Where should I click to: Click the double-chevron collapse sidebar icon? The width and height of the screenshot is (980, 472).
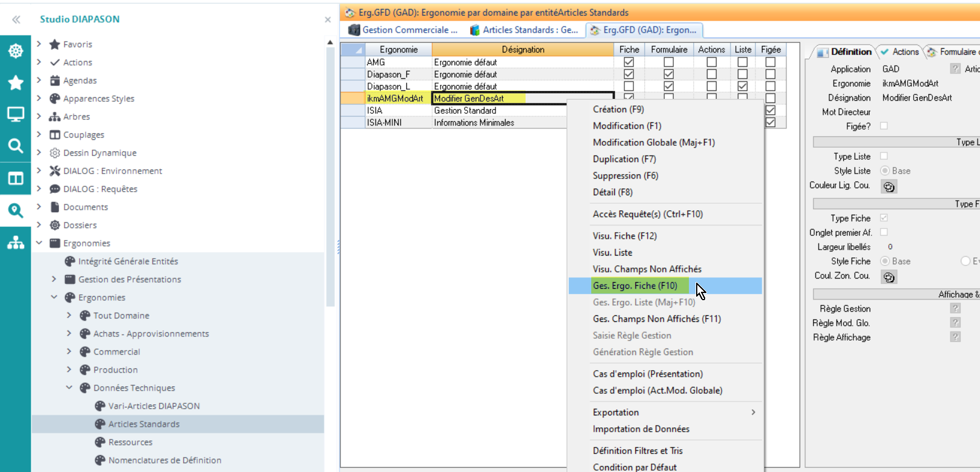16,20
